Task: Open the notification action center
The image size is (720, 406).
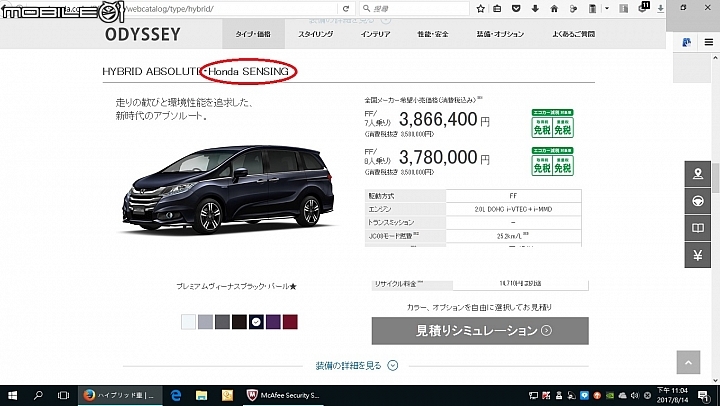Action: pos(703,395)
